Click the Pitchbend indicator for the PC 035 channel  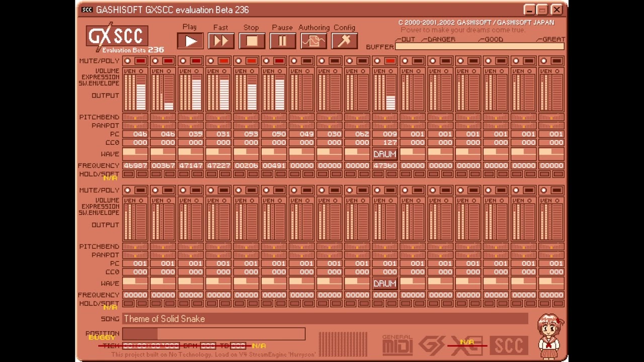coord(191,117)
